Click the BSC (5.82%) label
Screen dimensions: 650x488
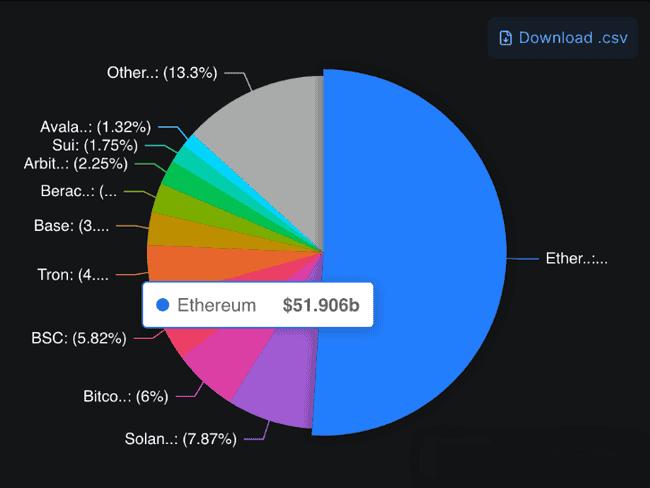pos(79,338)
